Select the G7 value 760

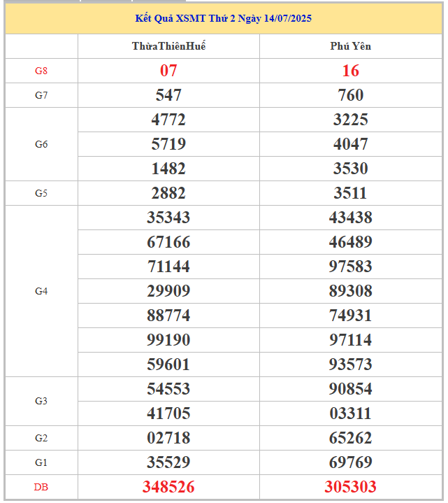tap(351, 95)
